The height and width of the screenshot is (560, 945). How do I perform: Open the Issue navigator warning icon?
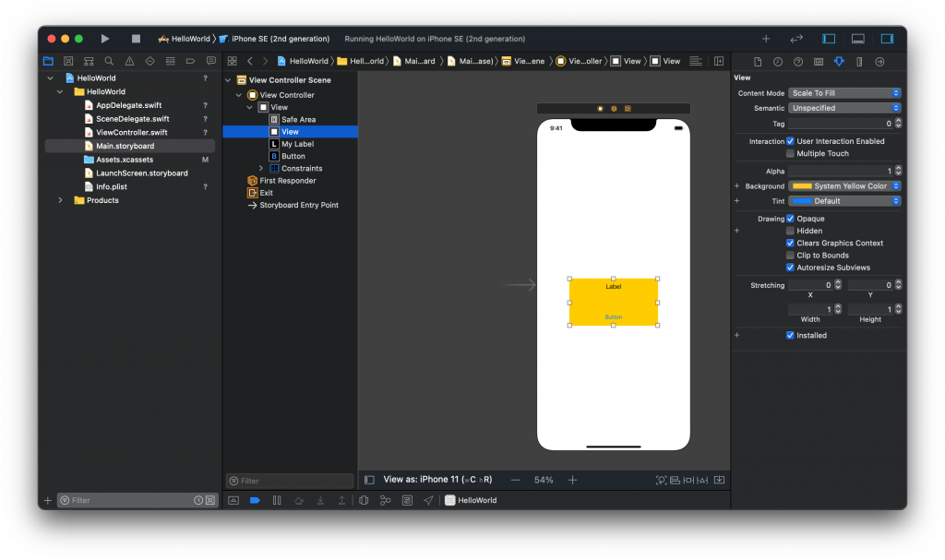[129, 62]
